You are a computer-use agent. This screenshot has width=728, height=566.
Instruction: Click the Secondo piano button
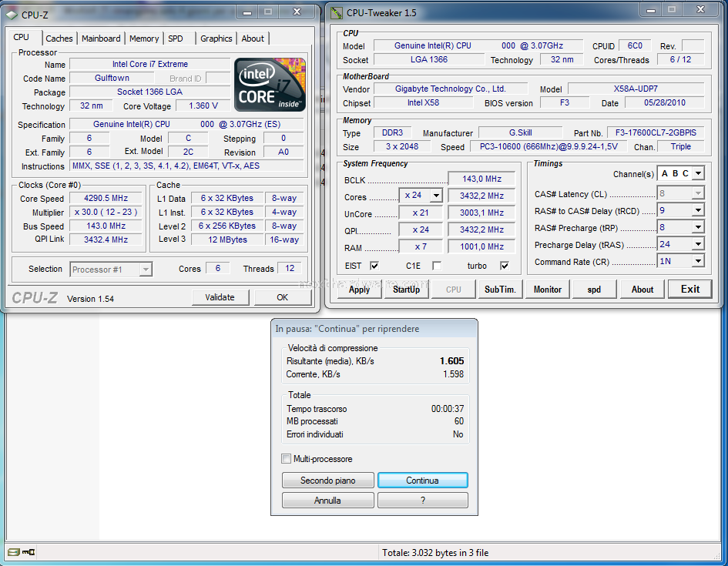[x=327, y=481]
